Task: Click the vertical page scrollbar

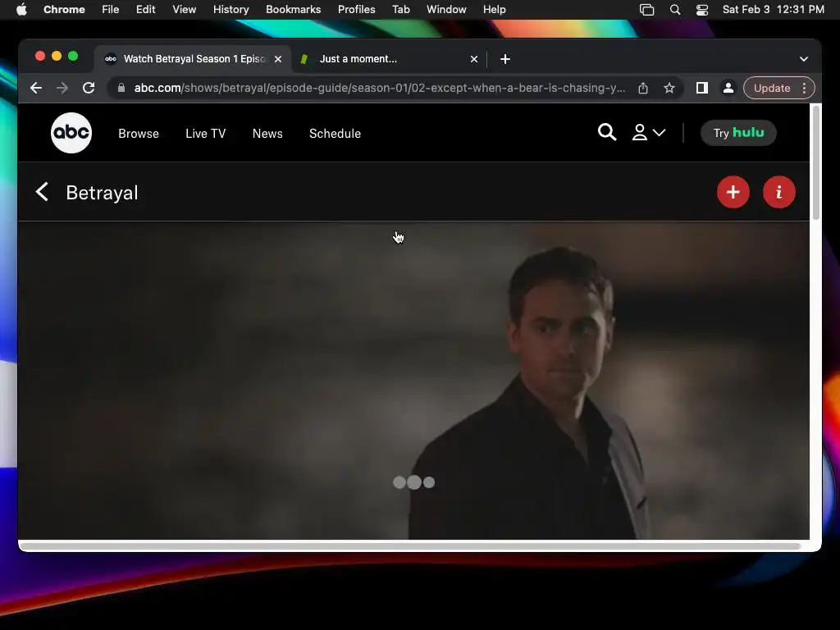Action: click(816, 163)
